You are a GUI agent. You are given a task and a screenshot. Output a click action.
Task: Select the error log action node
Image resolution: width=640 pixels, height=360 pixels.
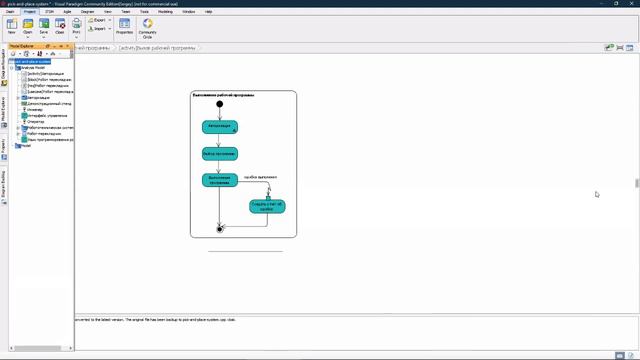267,207
